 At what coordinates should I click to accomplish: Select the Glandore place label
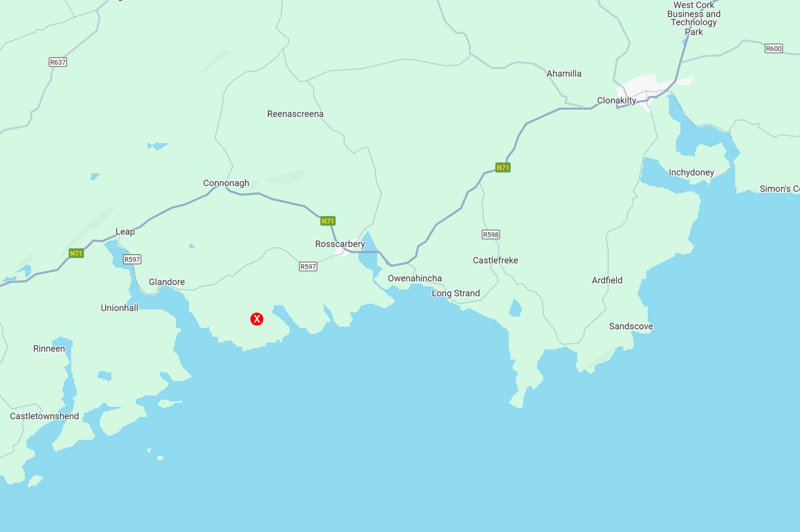pyautogui.click(x=167, y=282)
